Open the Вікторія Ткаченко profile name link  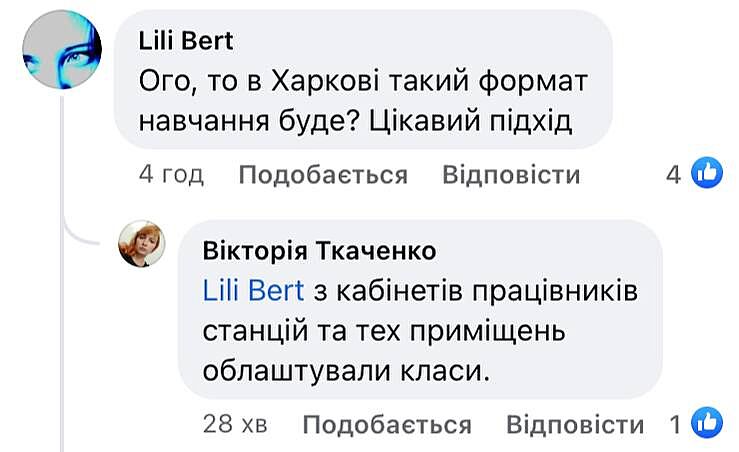coord(319,250)
